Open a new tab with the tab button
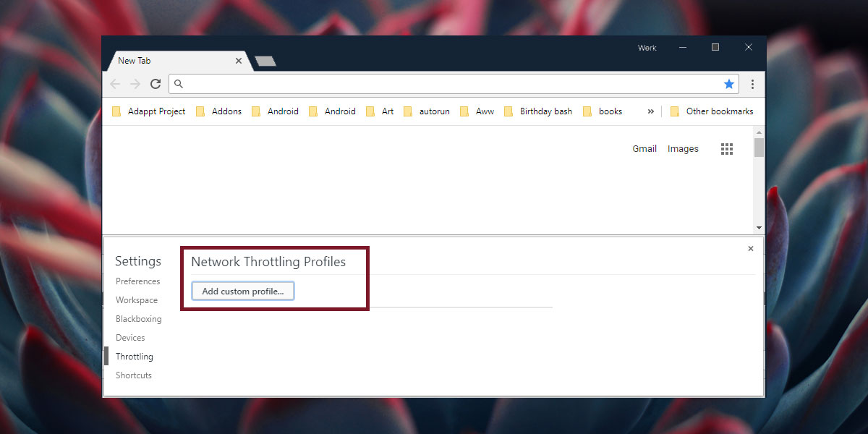 point(265,61)
